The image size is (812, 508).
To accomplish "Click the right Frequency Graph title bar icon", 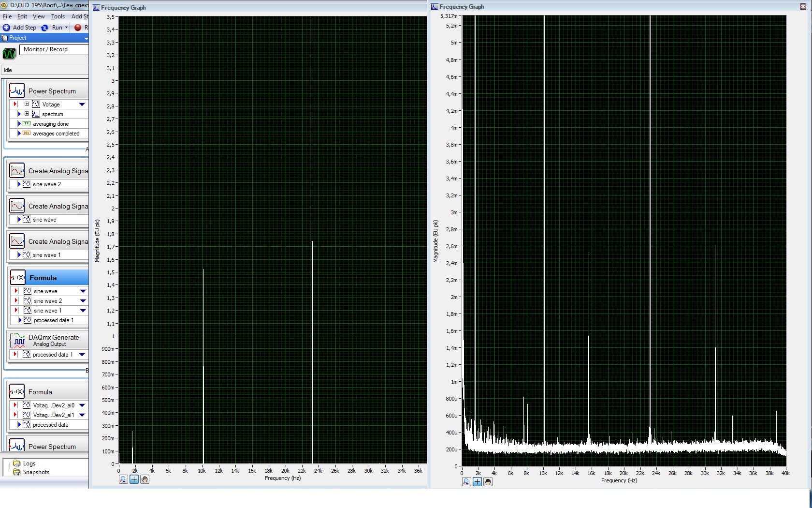I will pos(435,7).
